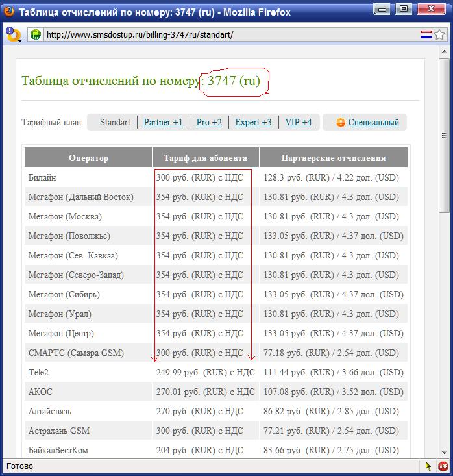The image size is (453, 476).
Task: Click the Firefox logo in title bar
Action: point(9,11)
